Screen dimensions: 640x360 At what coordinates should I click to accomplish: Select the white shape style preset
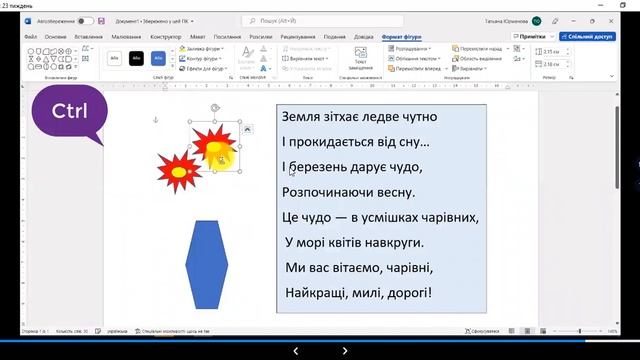[x=115, y=58]
